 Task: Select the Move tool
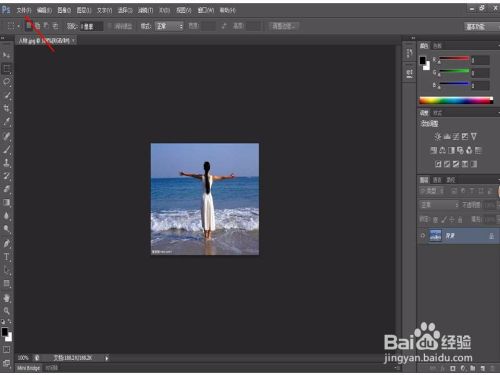(6, 55)
